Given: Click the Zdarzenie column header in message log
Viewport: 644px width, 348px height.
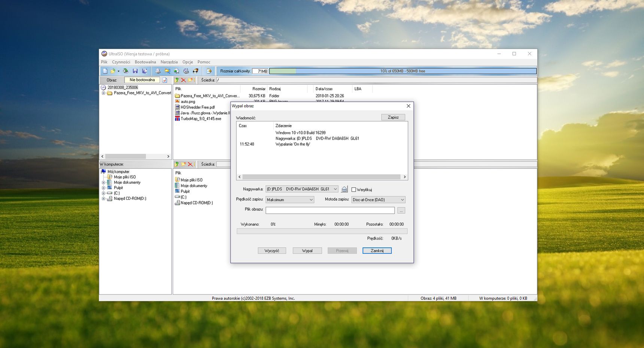Looking at the screenshot, I should pos(283,126).
